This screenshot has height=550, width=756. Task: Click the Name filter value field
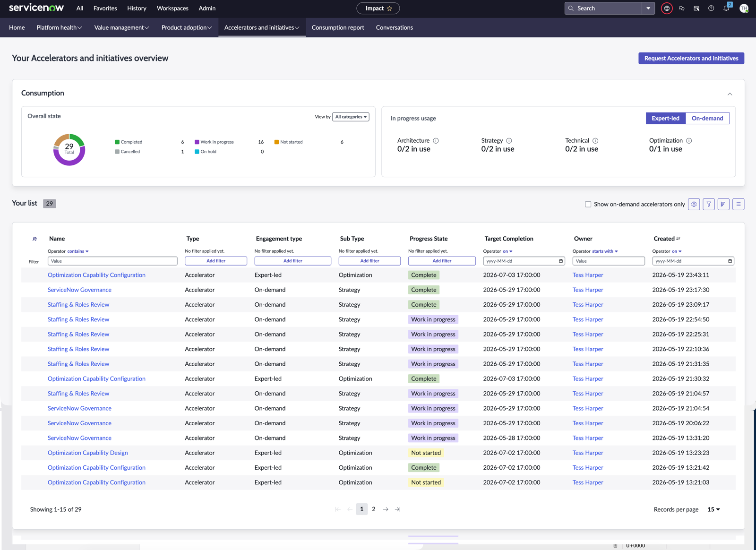coord(112,261)
